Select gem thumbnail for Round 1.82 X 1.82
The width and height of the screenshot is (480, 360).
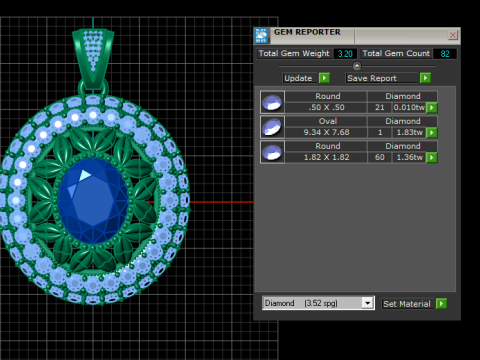click(x=272, y=152)
